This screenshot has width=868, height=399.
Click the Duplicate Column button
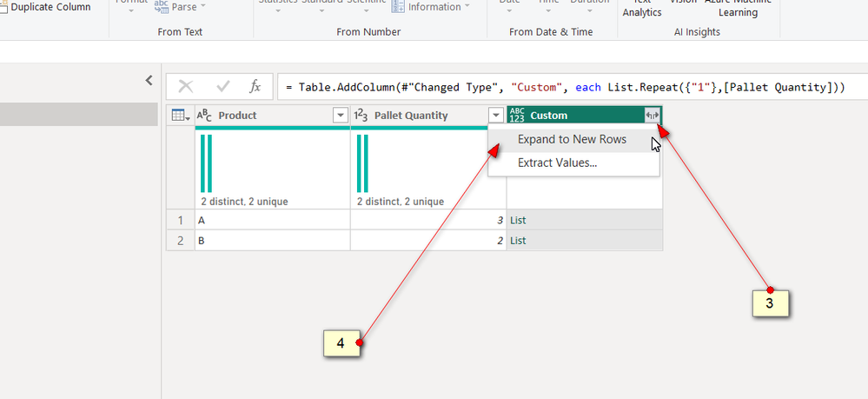click(x=46, y=7)
